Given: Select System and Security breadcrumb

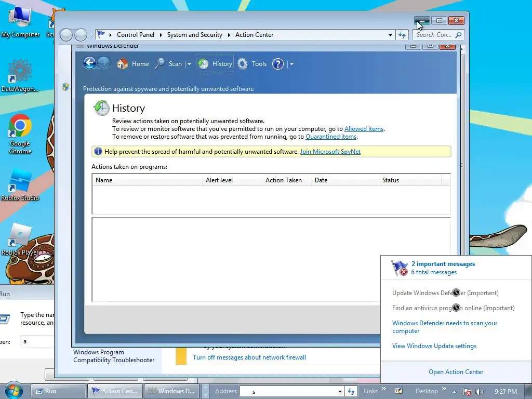Looking at the screenshot, I should point(194,35).
